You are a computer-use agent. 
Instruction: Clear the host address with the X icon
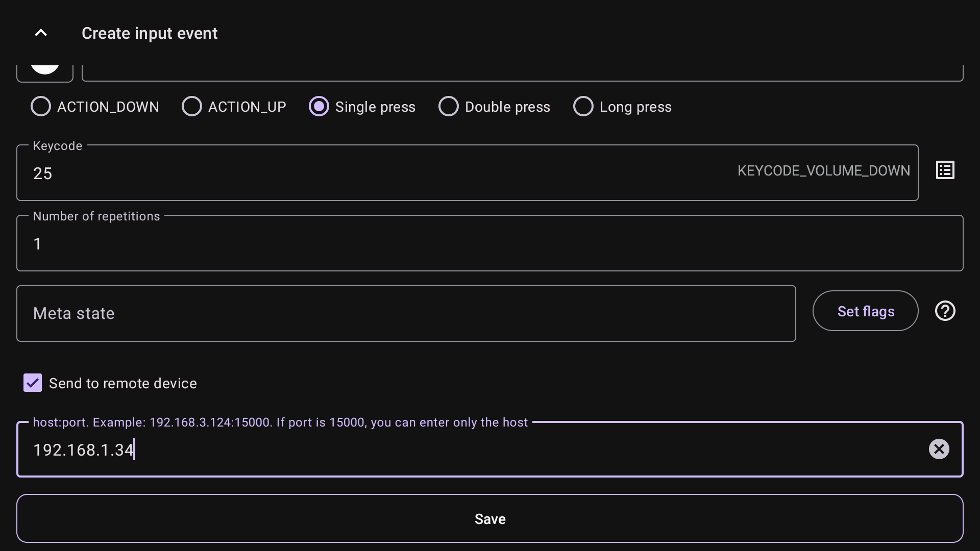[939, 449]
